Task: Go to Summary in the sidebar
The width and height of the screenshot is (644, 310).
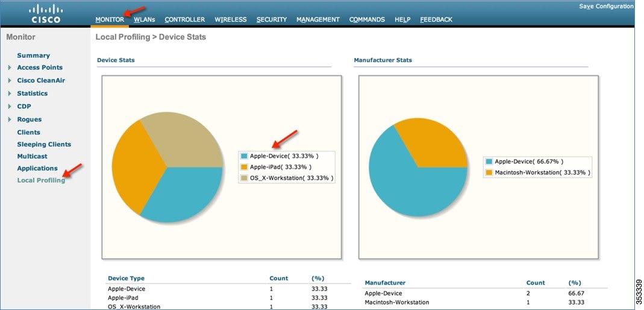Action: (x=33, y=55)
